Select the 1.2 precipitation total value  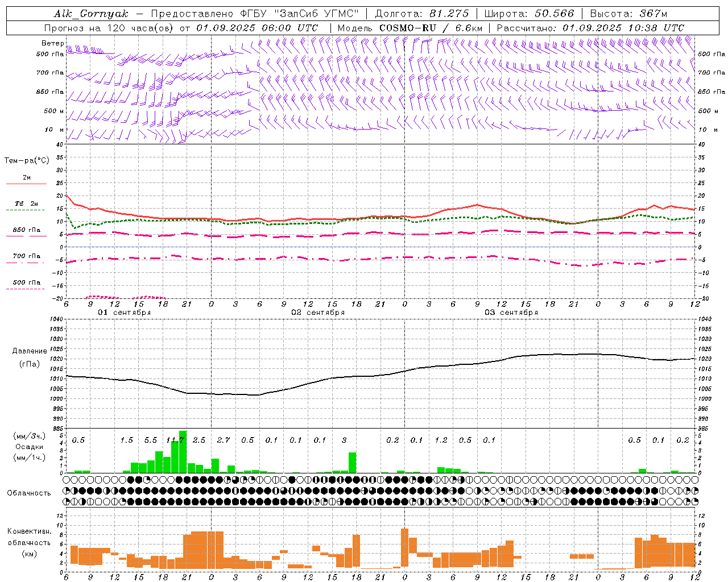(x=441, y=440)
